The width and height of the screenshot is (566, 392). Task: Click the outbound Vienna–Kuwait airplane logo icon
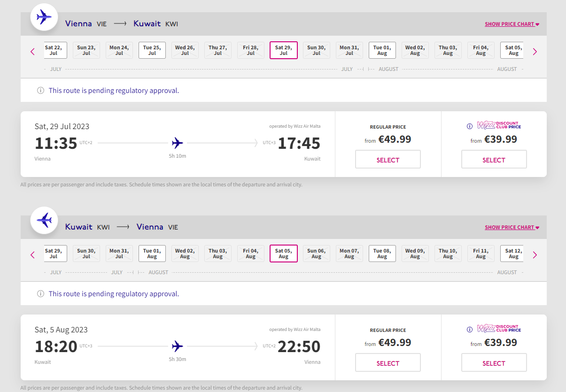coord(44,17)
